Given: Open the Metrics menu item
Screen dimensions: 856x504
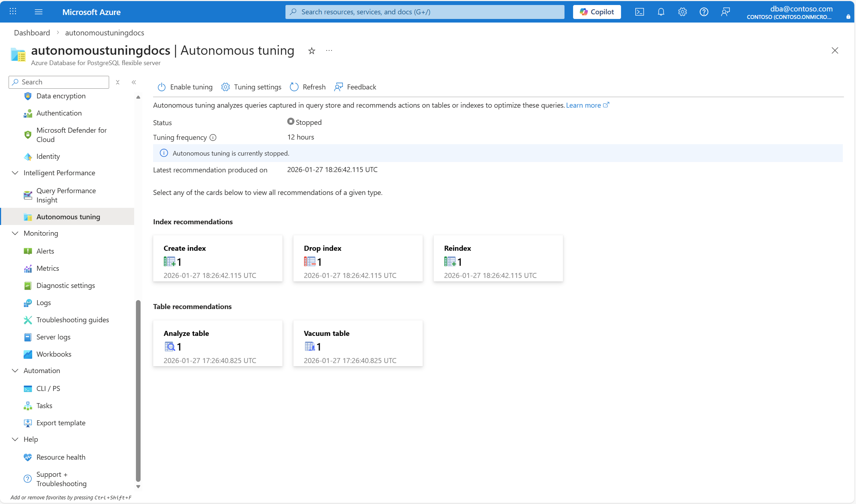Looking at the screenshot, I should (x=48, y=268).
